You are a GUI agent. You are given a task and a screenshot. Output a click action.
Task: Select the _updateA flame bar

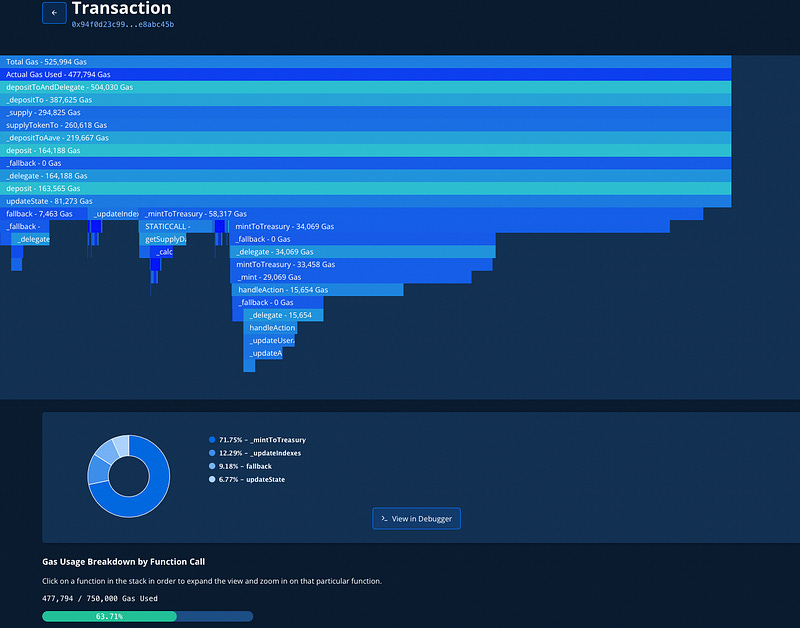[x=263, y=353]
